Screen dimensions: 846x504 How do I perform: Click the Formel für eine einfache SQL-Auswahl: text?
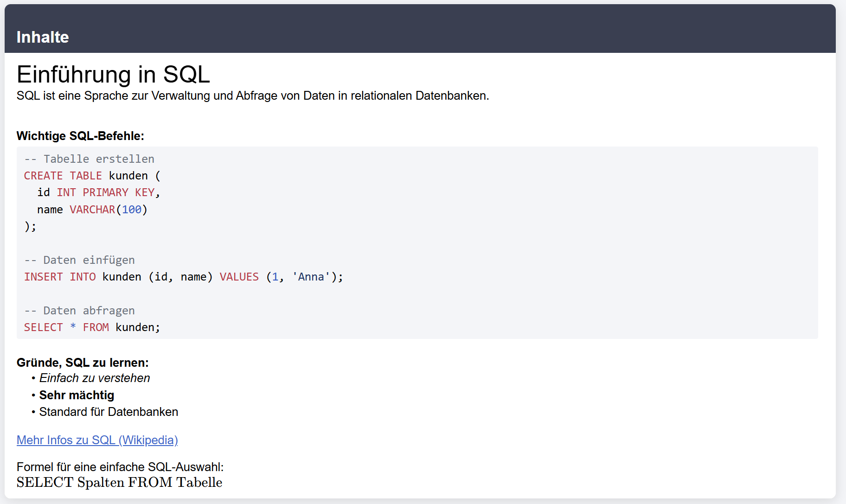[x=120, y=467]
